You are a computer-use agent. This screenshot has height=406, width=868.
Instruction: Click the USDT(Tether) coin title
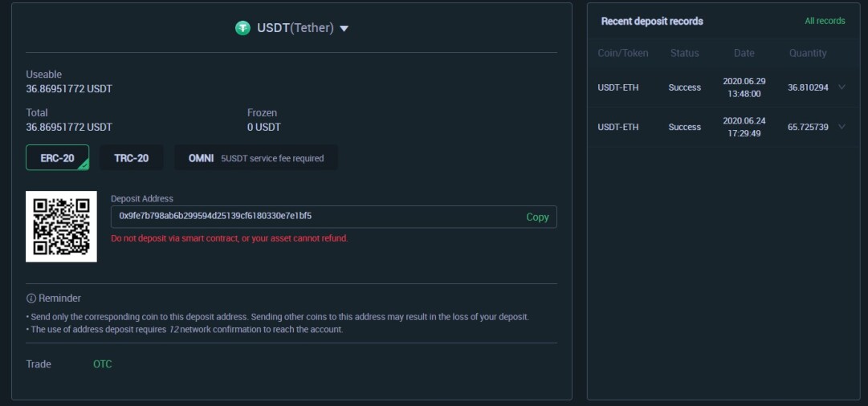(x=295, y=28)
